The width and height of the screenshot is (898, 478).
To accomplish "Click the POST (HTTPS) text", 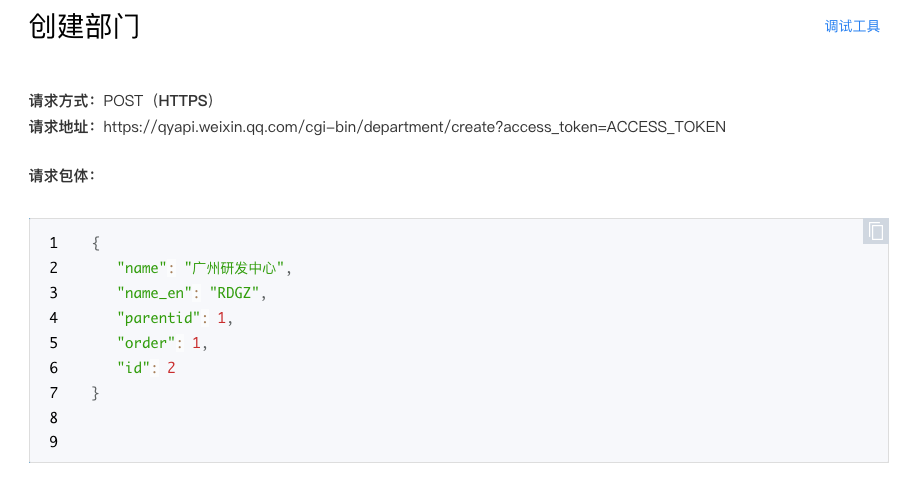I will (159, 101).
